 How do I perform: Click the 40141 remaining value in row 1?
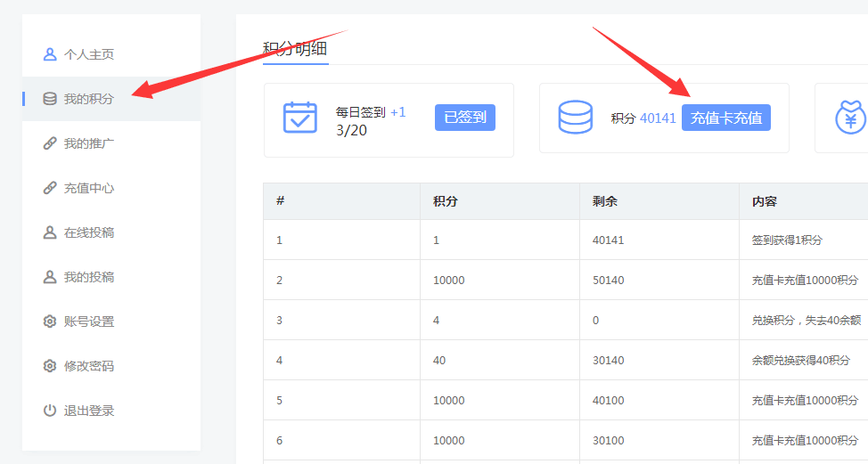pos(609,240)
